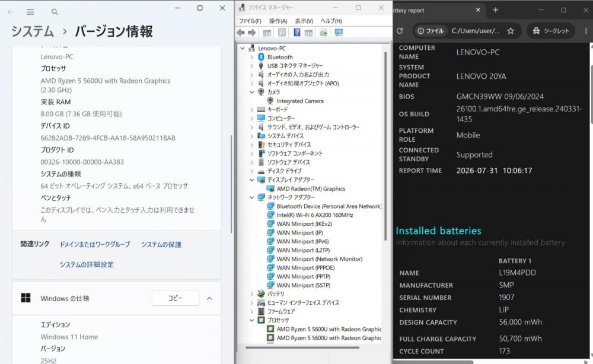
Task: Select the サウンド、ビデオ、およびゲーム コントローラー row
Action: coord(308,127)
